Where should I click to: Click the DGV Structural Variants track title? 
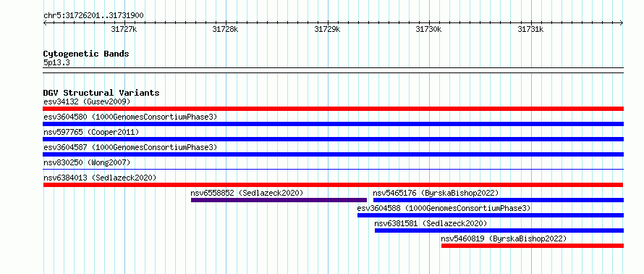101,93
